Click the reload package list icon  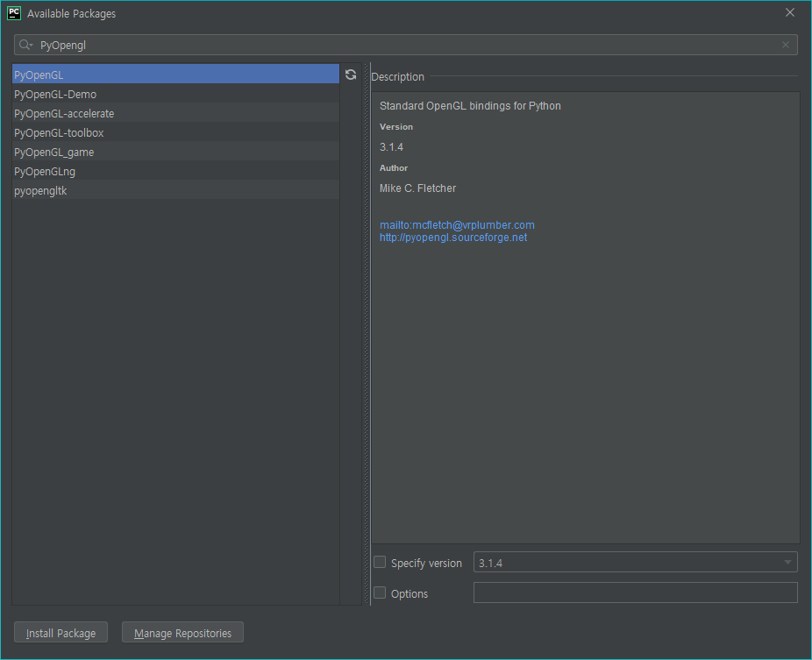pyautogui.click(x=351, y=75)
